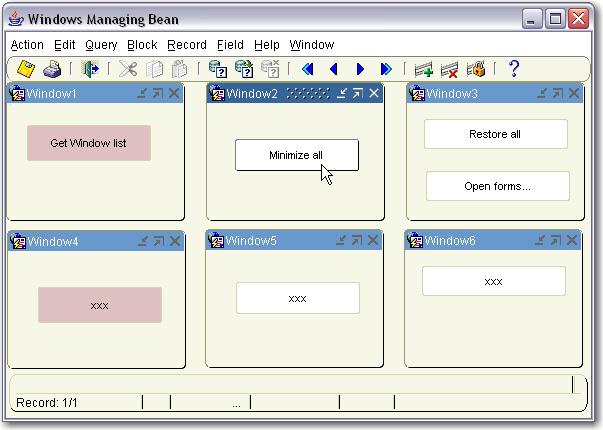
Task: Maximize the Window5 inner window
Action: coord(357,240)
